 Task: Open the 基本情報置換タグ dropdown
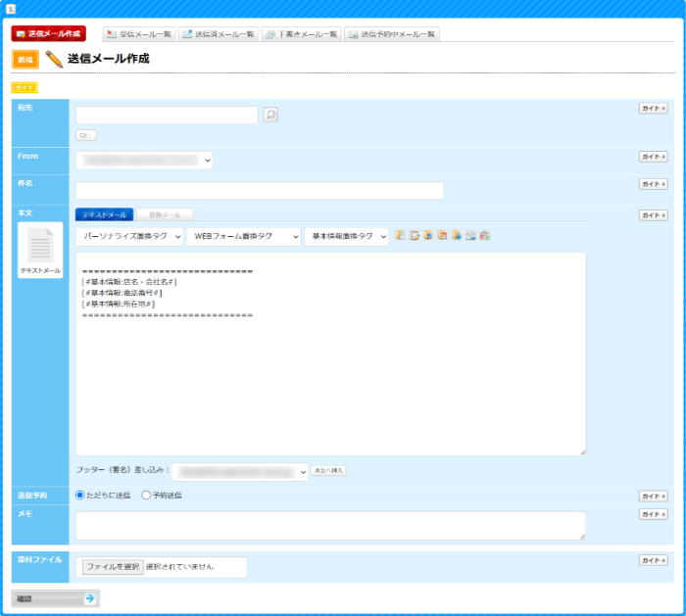[x=347, y=237]
